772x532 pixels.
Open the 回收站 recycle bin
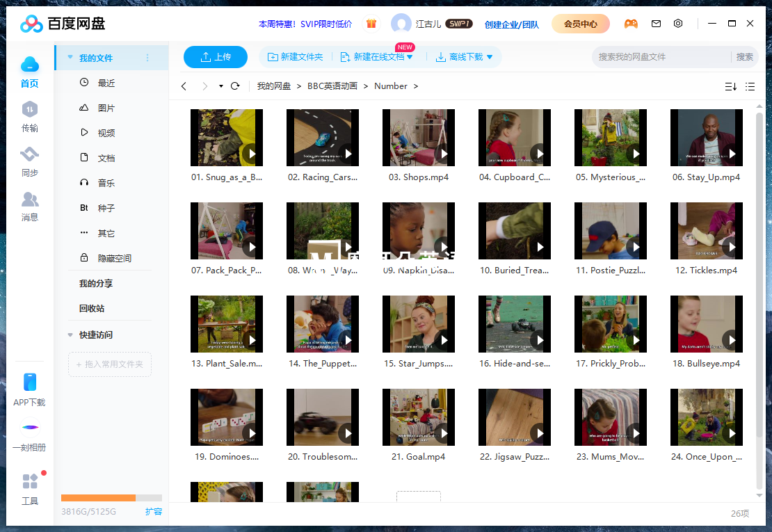tap(92, 308)
